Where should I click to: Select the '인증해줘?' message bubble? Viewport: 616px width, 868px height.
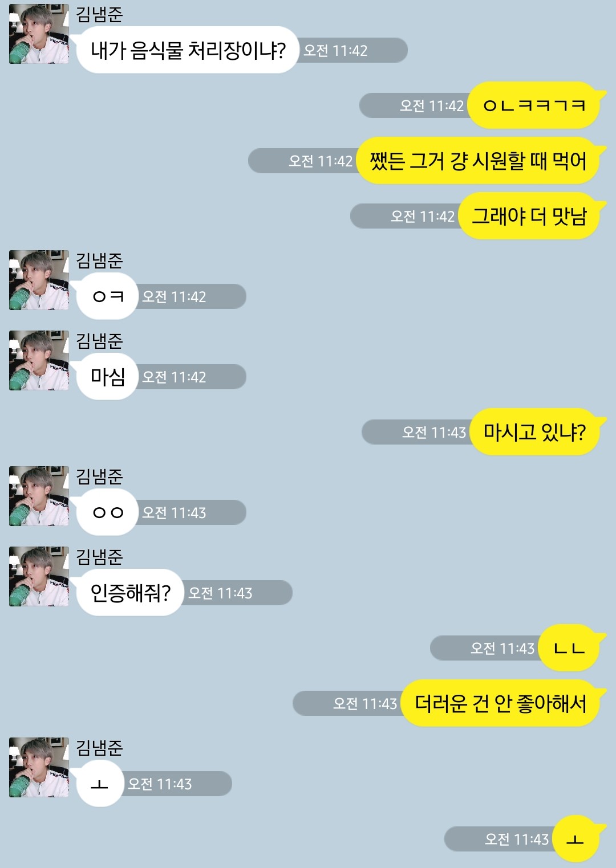click(x=130, y=593)
